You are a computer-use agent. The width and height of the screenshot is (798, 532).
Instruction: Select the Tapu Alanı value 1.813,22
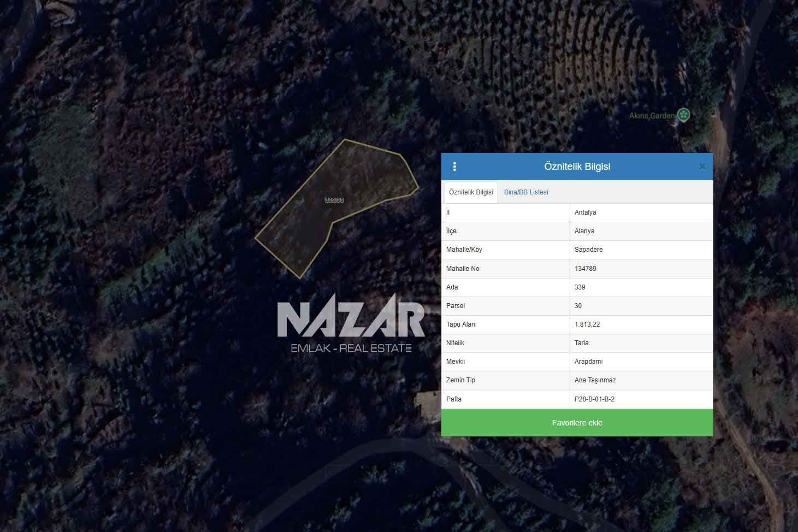[x=587, y=324]
